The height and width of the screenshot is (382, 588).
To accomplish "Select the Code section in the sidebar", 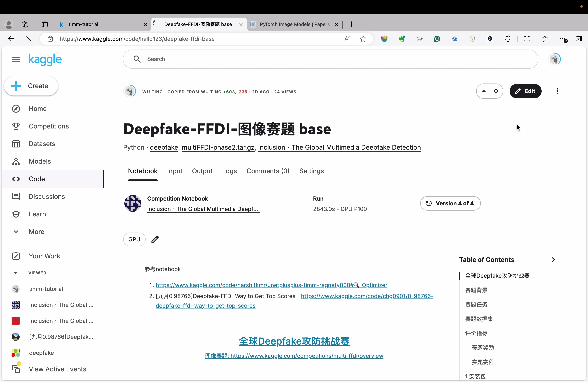I will coord(37,179).
